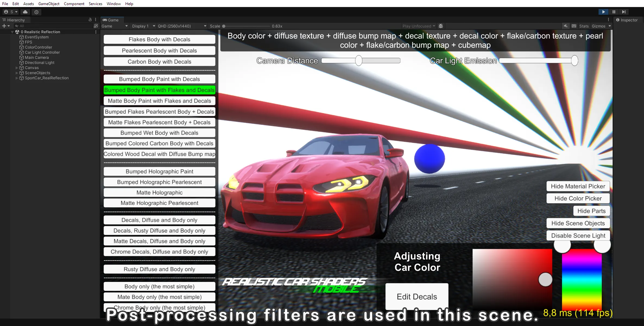Open the Unity version control icon
Image resolution: width=644 pixels, height=326 pixels.
(x=36, y=12)
